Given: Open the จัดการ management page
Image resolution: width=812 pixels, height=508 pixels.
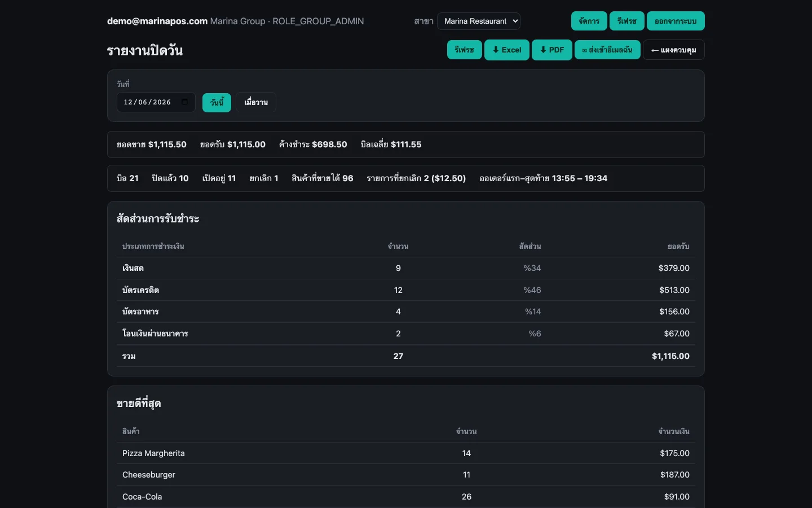Looking at the screenshot, I should 589,21.
